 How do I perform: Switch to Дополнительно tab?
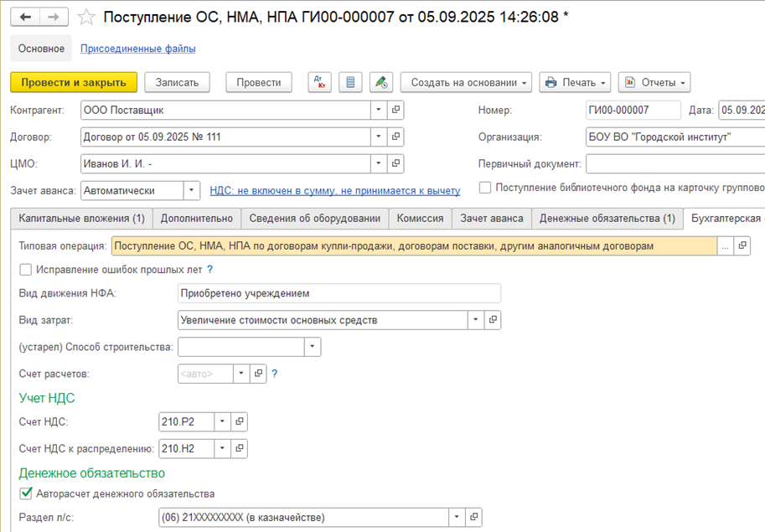pyautogui.click(x=197, y=219)
